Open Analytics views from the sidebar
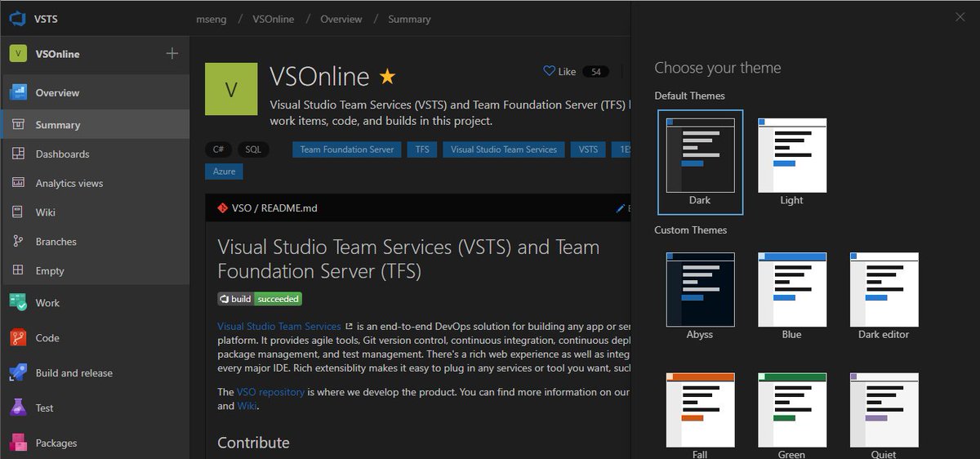This screenshot has height=459, width=980. point(95,183)
